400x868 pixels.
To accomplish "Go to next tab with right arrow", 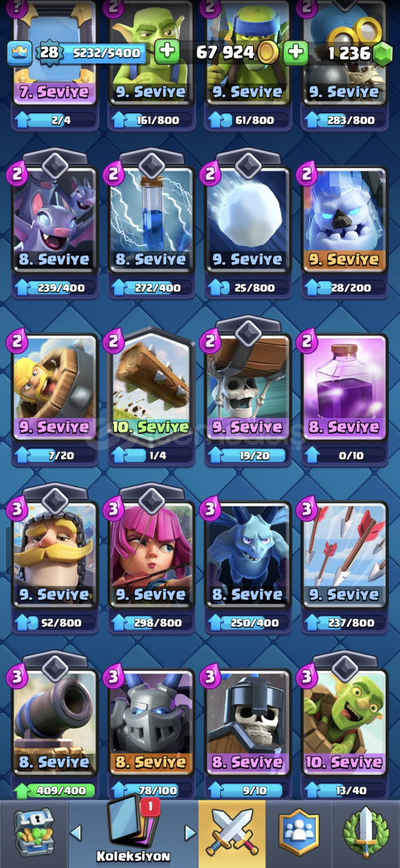I will [190, 833].
